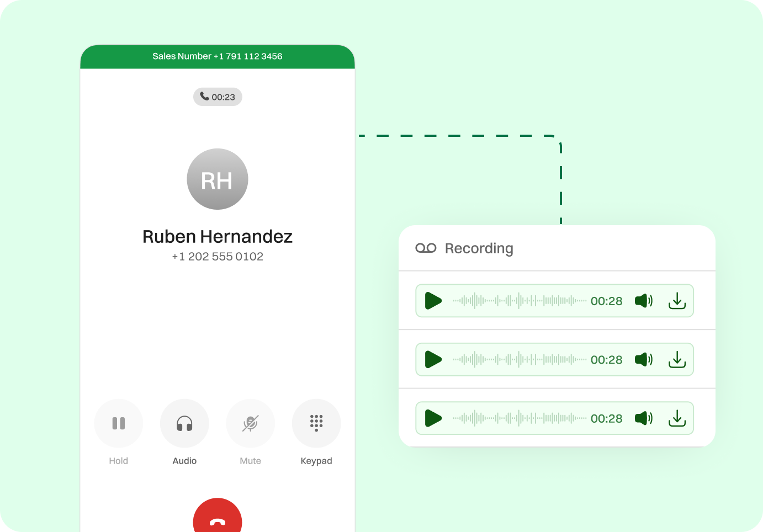Image resolution: width=763 pixels, height=532 pixels.
Task: Seek within first recording waveform
Action: [519, 301]
